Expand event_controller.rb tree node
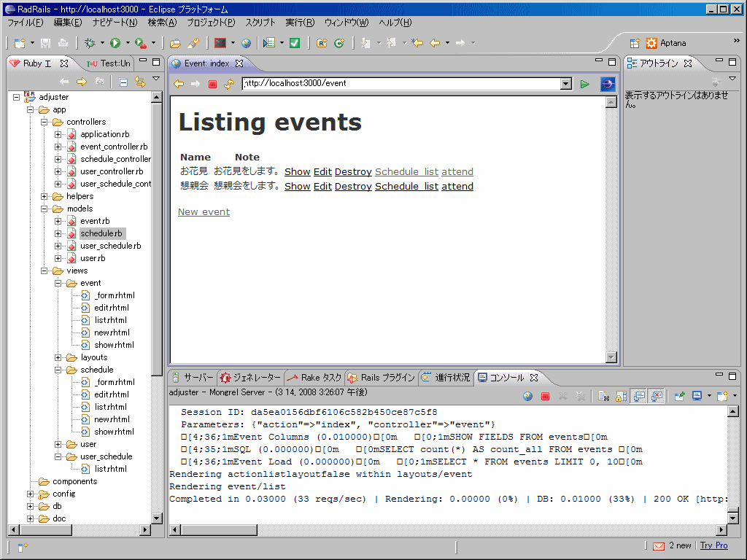Screen dimensions: 747x560 tap(58, 147)
